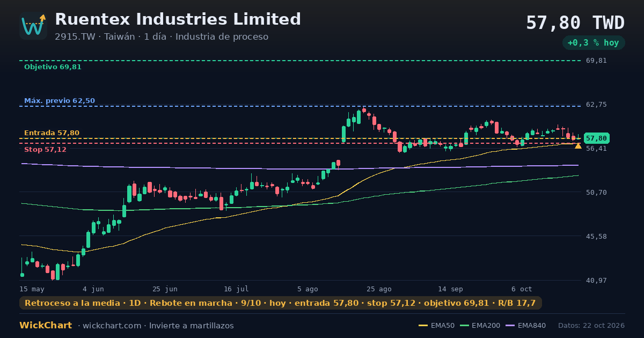Click the 40,97 axis value
The width and height of the screenshot is (644, 338).
pyautogui.click(x=596, y=280)
